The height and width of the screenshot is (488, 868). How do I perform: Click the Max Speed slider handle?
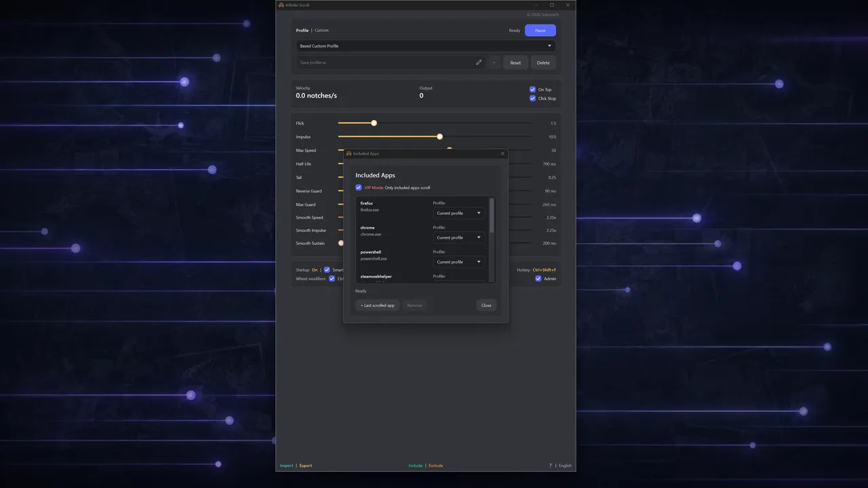tap(449, 148)
